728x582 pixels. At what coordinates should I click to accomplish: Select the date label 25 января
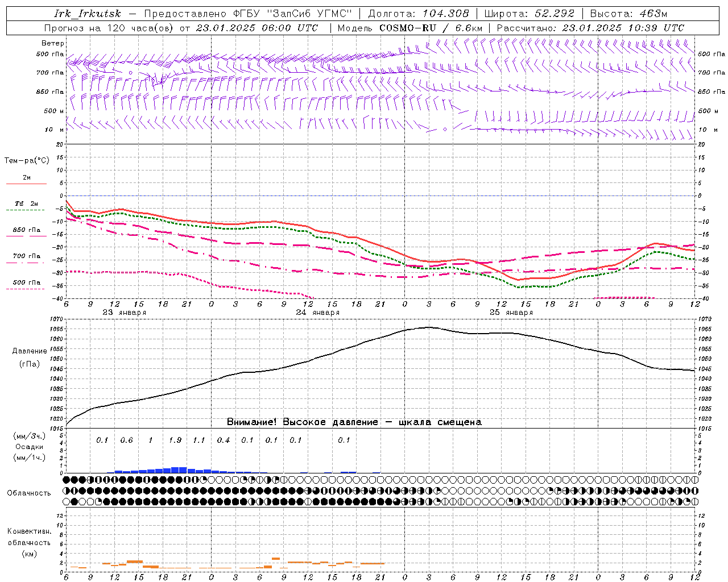point(511,313)
